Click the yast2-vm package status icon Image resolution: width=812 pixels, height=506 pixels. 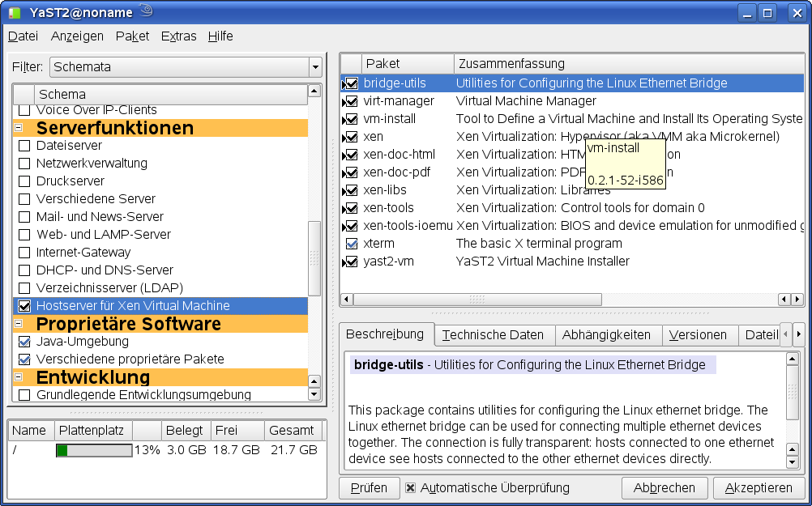[351, 262]
